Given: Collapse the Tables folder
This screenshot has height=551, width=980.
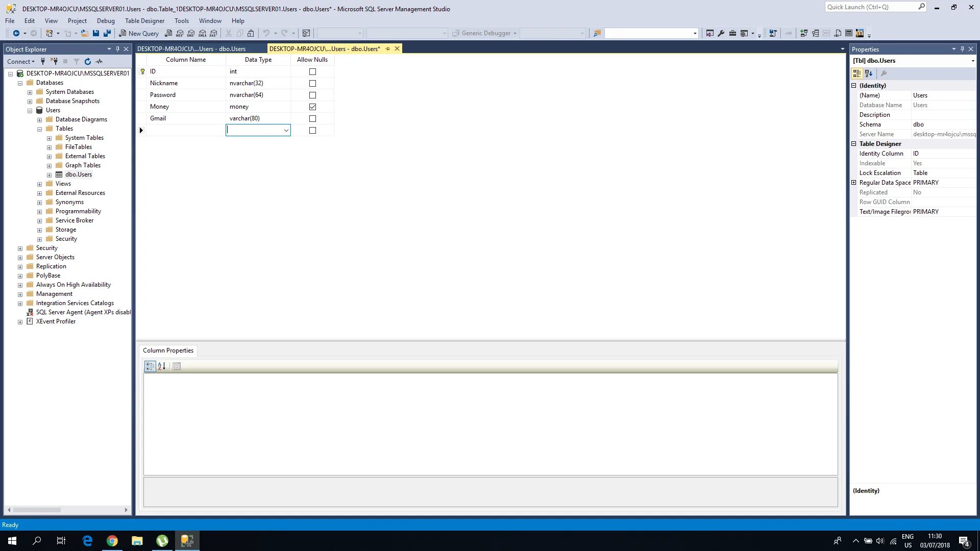Looking at the screenshot, I should click(x=39, y=129).
